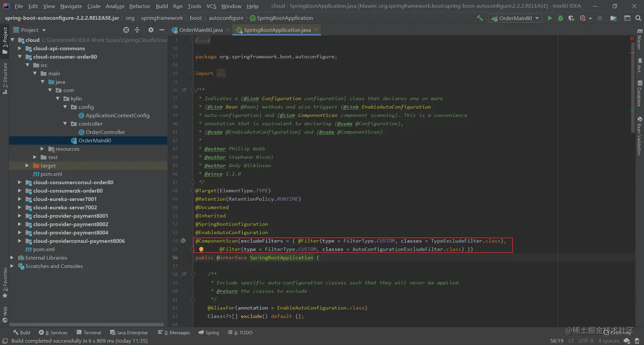The image size is (644, 345).
Task: Click the locate/select opened file icon
Action: (x=126, y=30)
